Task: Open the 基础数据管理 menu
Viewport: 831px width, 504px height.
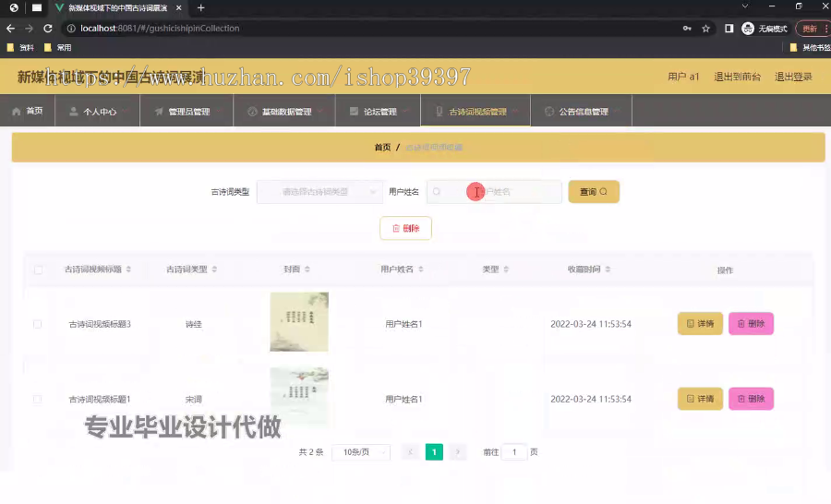Action: coord(284,112)
